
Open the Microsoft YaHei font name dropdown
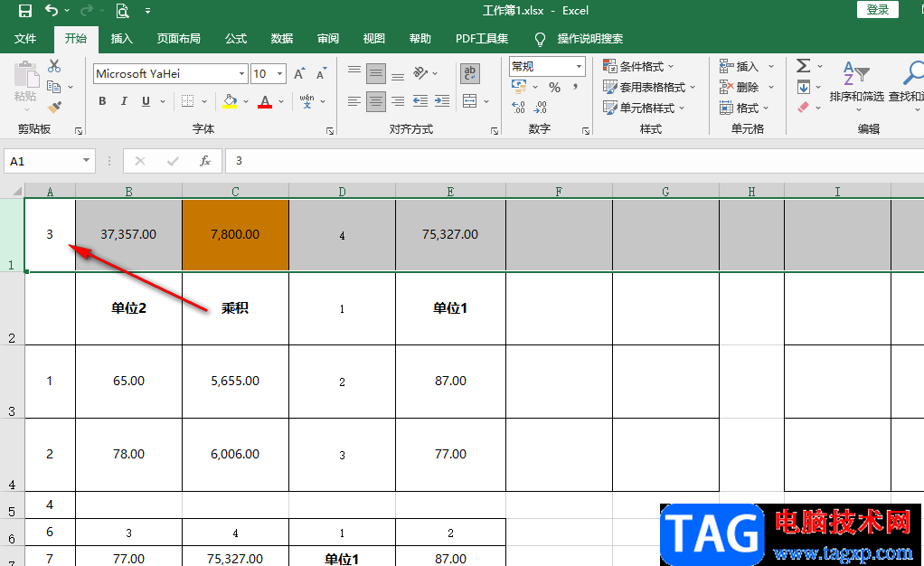(x=241, y=74)
